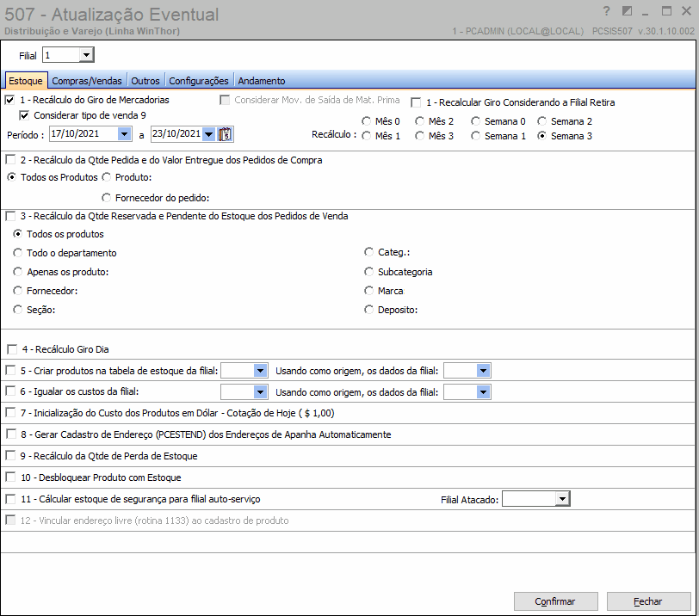Go to the Configurações tab

(x=199, y=81)
